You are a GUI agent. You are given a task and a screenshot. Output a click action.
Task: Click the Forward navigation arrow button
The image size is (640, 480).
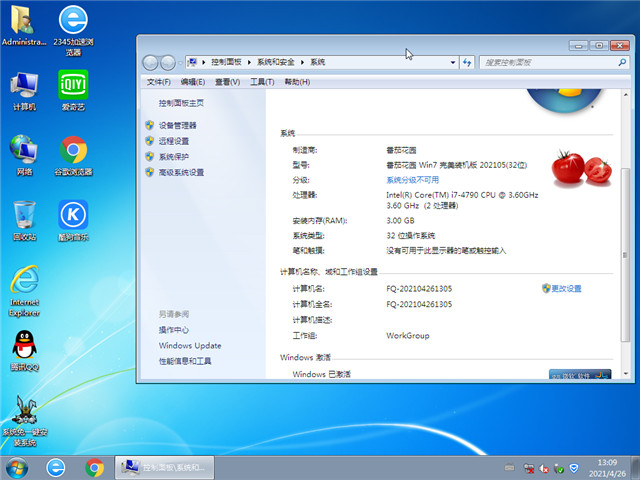(168, 63)
